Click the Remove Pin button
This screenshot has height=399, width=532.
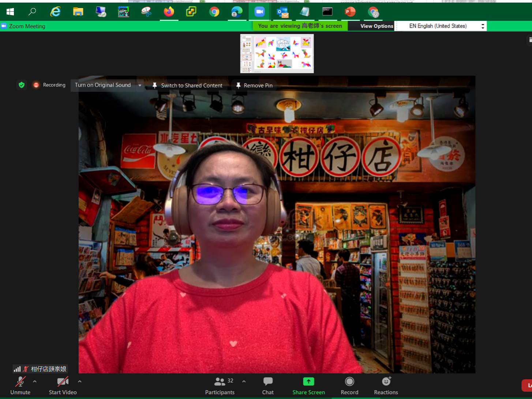254,85
